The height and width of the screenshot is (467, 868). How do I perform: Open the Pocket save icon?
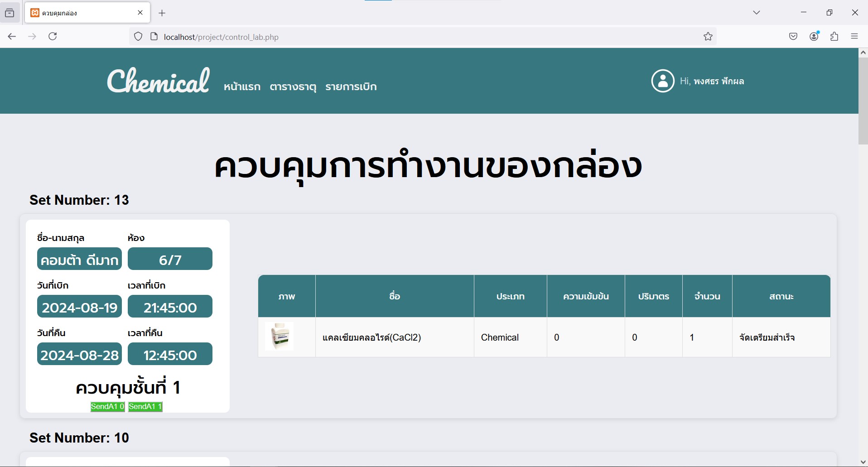point(793,37)
